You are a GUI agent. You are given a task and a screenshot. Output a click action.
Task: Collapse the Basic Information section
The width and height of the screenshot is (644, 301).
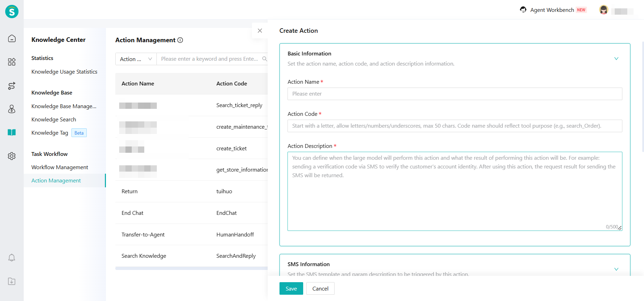616,59
